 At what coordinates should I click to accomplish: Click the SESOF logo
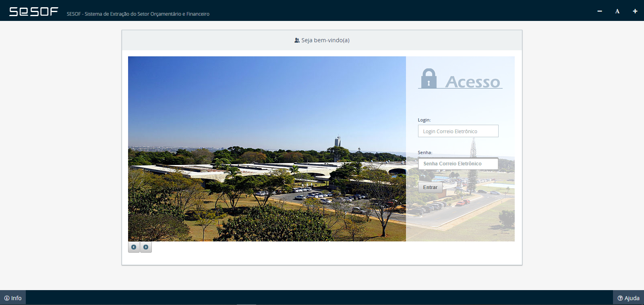click(34, 12)
